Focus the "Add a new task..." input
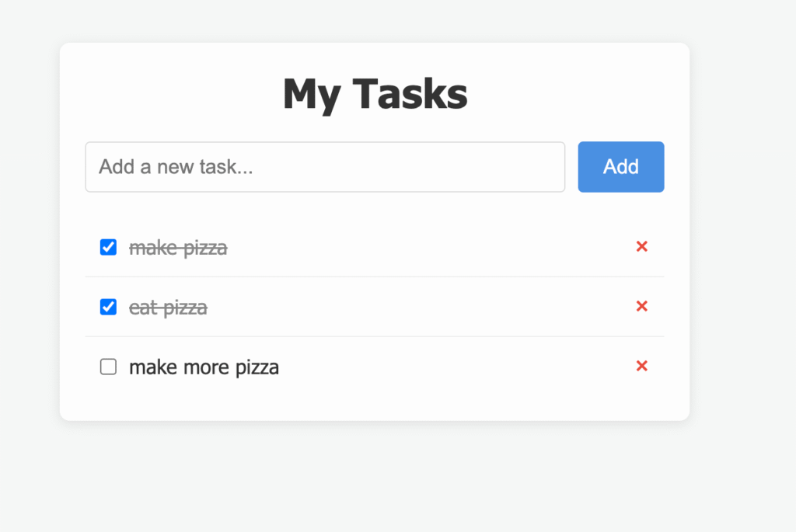Viewport: 796px width, 532px height. tap(325, 167)
